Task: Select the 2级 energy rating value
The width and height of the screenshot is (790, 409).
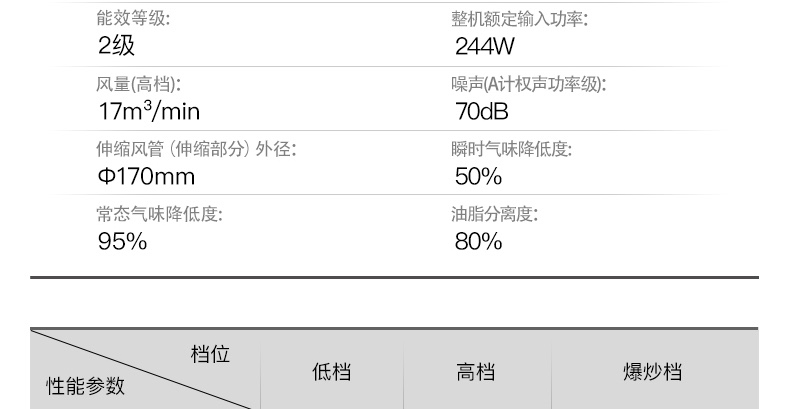Action: (116, 46)
